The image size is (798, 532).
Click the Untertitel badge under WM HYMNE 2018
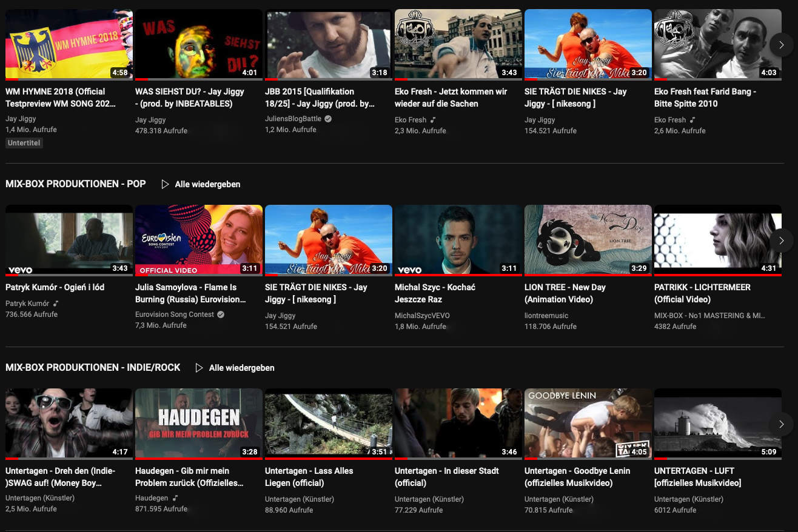pyautogui.click(x=24, y=143)
